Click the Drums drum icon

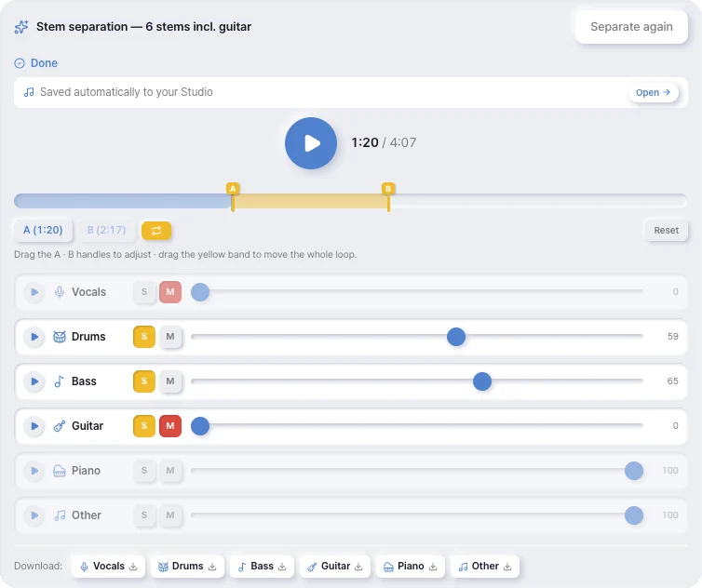(60, 337)
